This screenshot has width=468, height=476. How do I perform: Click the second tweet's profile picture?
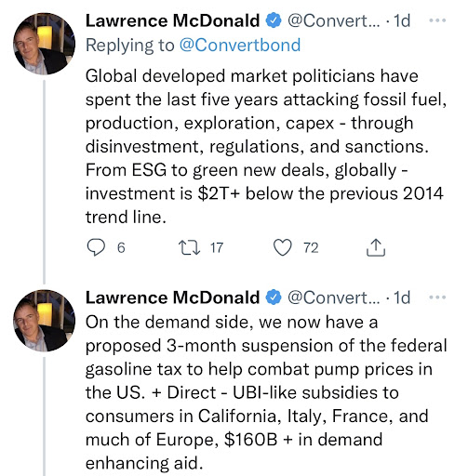(45, 321)
